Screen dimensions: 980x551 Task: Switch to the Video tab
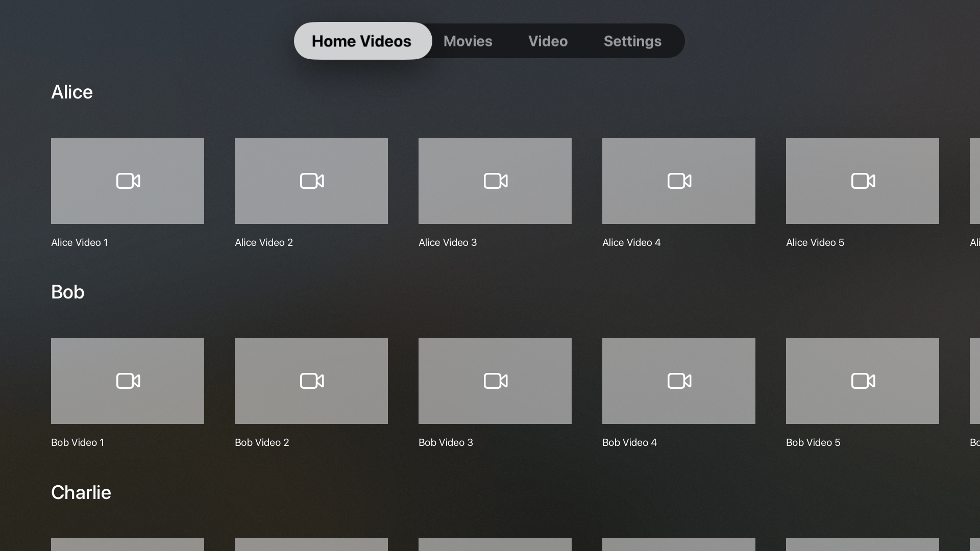click(x=547, y=41)
